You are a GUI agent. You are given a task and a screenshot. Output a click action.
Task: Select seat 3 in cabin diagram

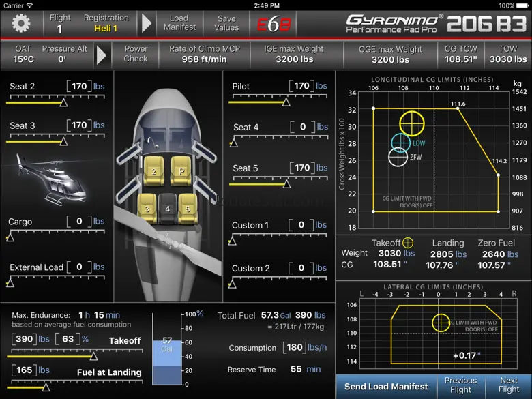pyautogui.click(x=147, y=208)
